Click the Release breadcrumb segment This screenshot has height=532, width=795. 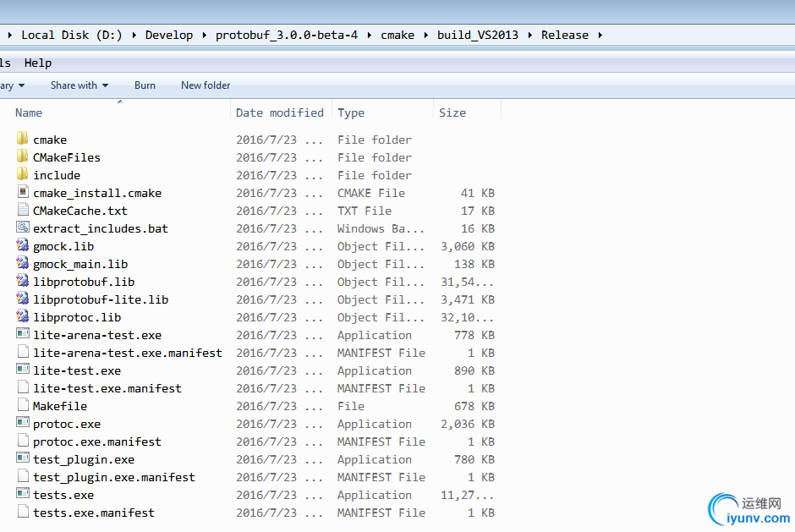[x=565, y=35]
